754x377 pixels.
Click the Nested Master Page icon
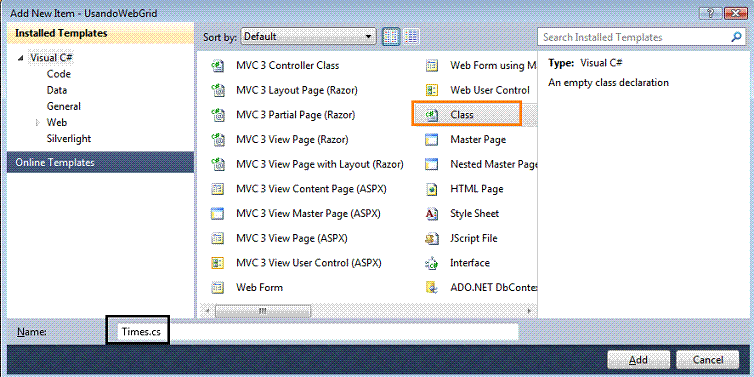pos(432,164)
